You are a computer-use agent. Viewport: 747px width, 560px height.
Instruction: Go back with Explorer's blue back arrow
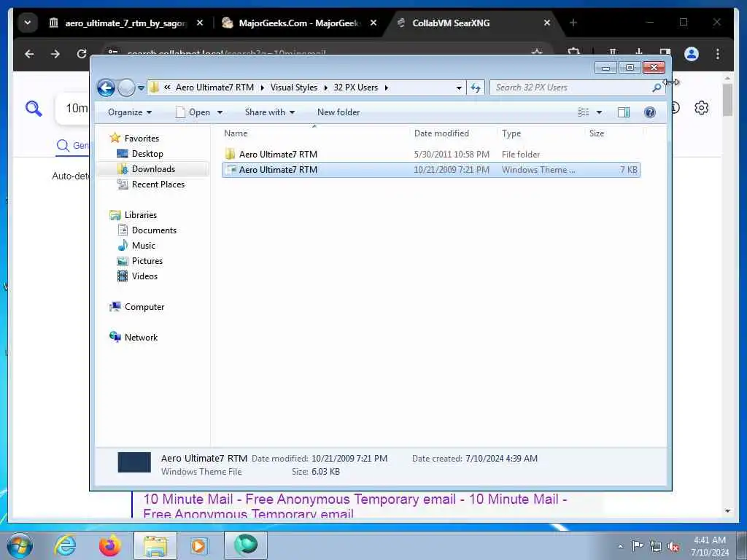(106, 87)
